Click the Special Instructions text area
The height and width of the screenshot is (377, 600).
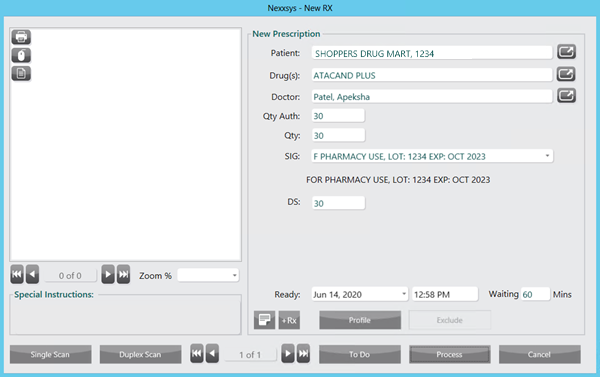[126, 317]
